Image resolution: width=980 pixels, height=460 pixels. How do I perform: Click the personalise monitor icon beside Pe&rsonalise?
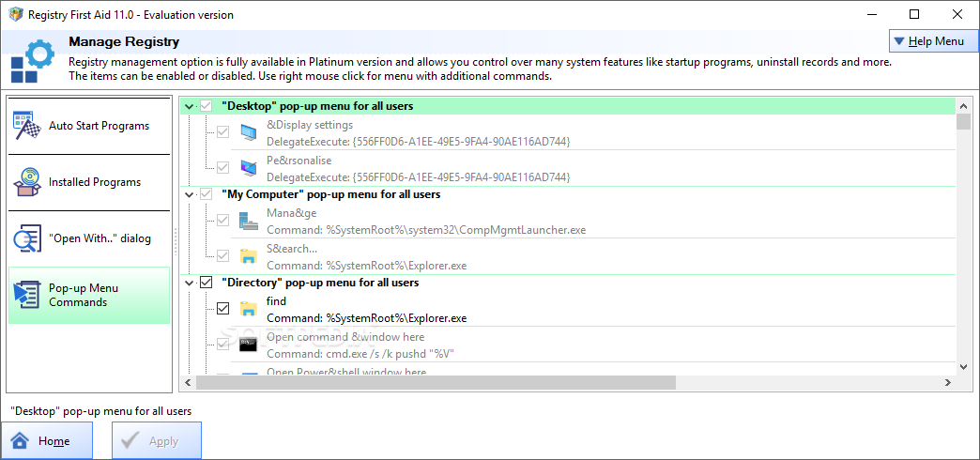[248, 168]
